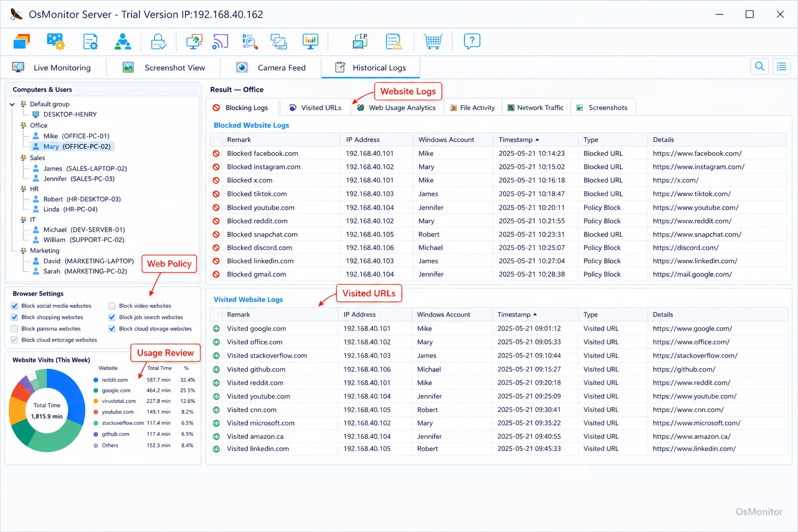Click the list view button at top right

point(781,66)
